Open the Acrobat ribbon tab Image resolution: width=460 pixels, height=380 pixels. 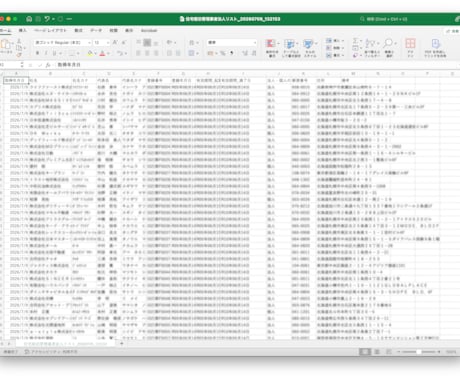tap(149, 30)
